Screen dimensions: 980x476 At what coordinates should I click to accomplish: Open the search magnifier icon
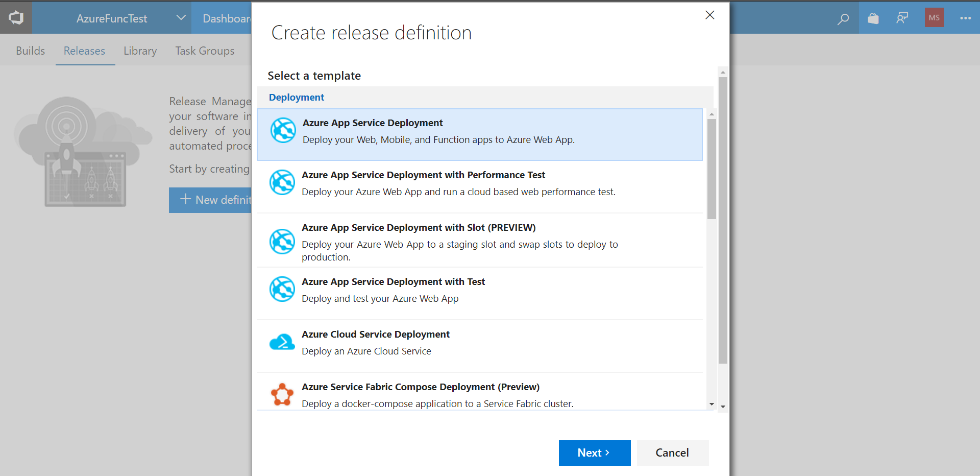point(843,18)
